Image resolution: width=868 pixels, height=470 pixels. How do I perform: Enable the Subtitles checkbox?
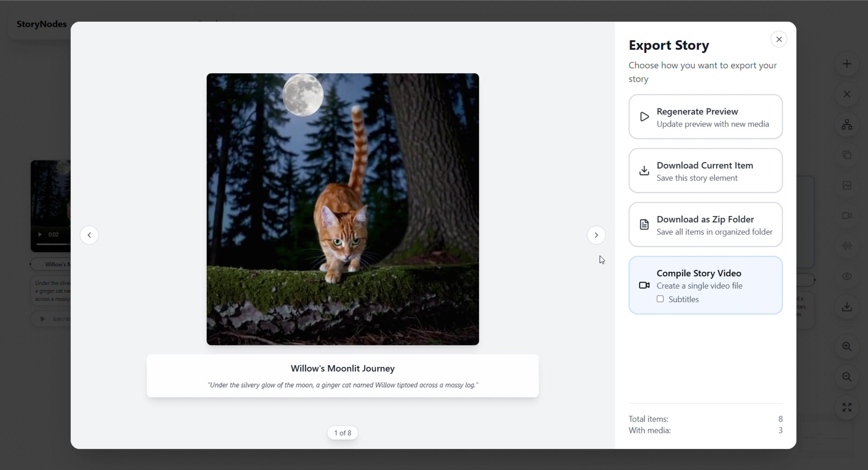(x=660, y=299)
